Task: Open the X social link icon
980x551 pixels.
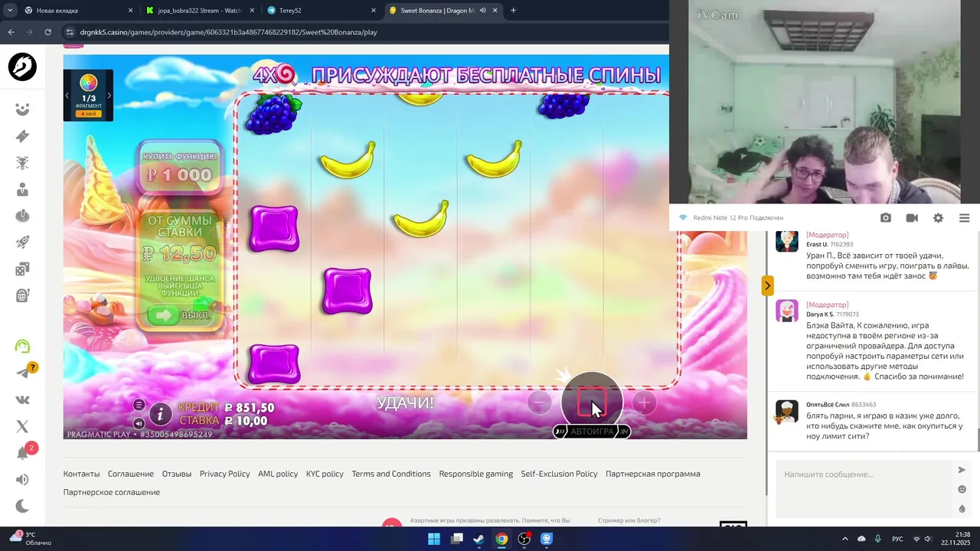Action: point(22,426)
